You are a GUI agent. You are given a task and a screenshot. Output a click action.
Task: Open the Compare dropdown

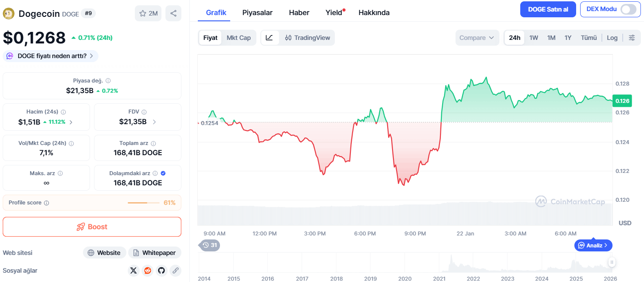pos(477,38)
